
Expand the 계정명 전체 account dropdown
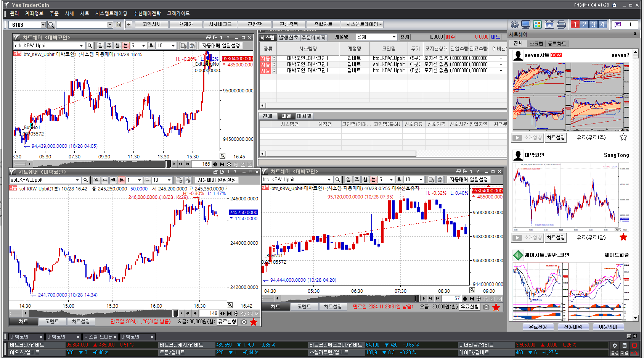point(394,37)
